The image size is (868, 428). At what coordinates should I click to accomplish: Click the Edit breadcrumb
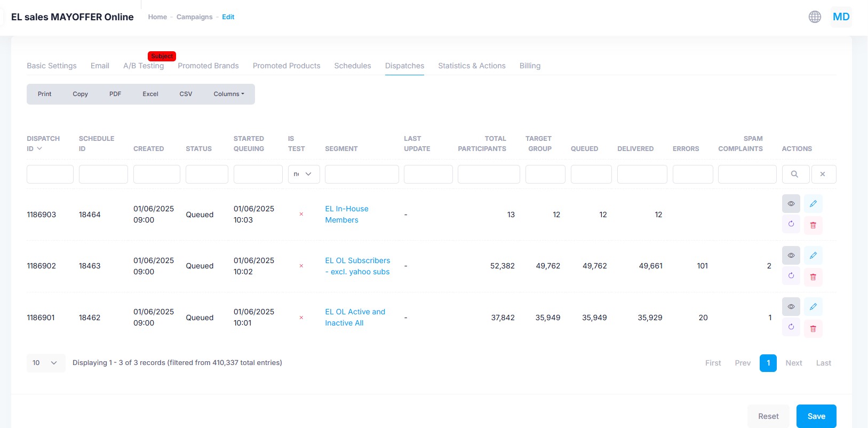(x=228, y=17)
